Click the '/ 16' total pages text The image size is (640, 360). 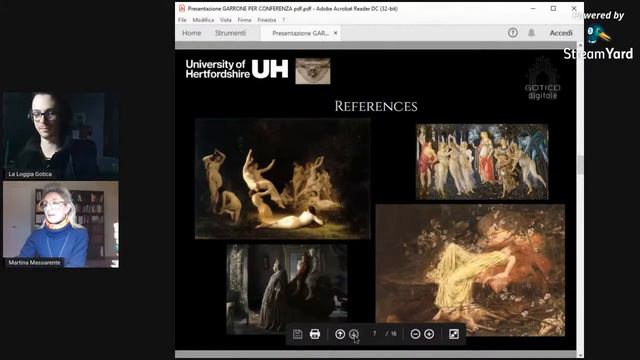pyautogui.click(x=391, y=333)
